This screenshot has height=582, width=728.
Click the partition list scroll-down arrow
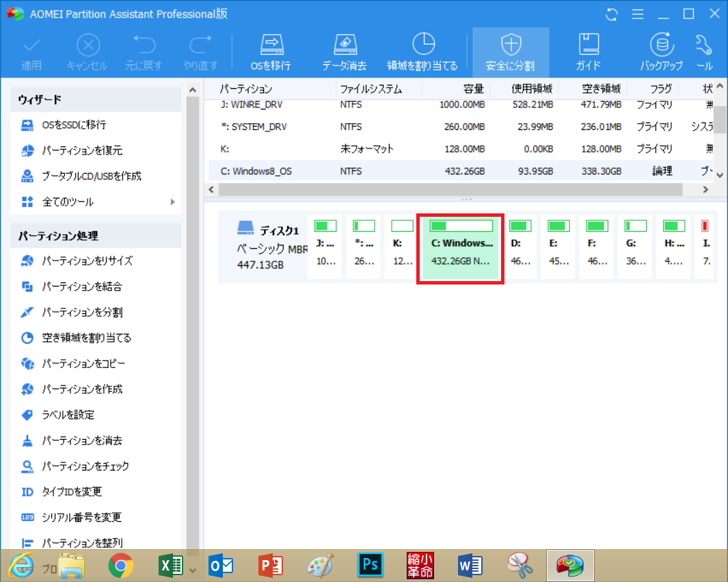720,175
